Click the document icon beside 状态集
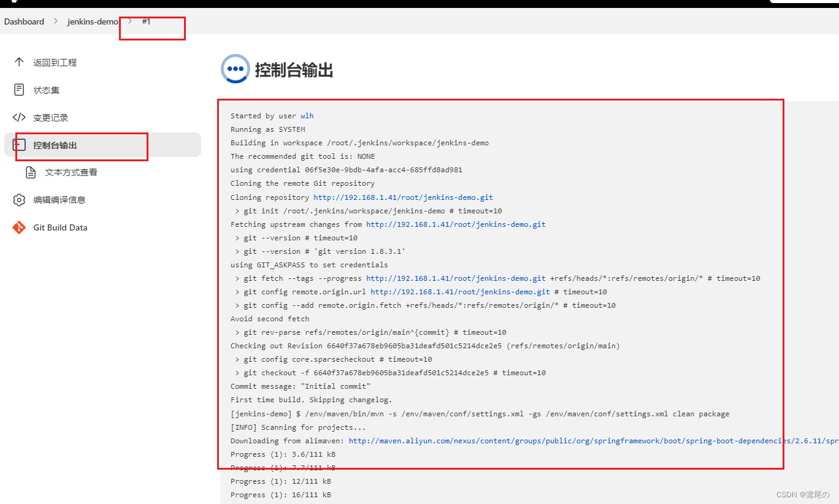 19,90
